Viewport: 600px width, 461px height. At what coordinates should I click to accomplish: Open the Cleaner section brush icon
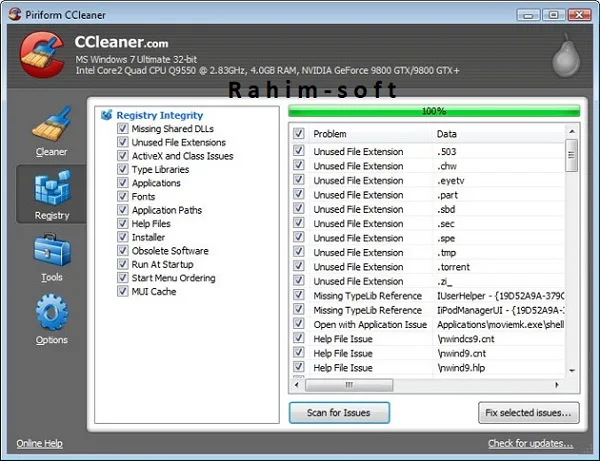point(52,124)
